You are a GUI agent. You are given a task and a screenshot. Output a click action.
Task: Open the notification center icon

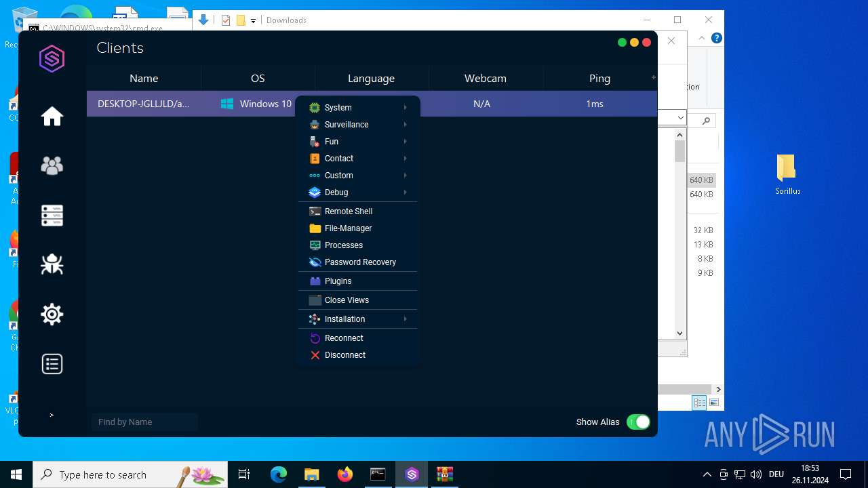[x=846, y=474]
